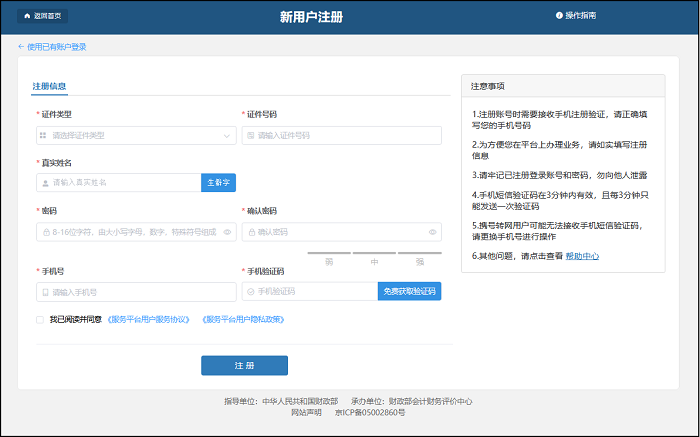The height and width of the screenshot is (437, 700).
Task: Check the 我已阅读并同意 checkbox
Action: point(40,319)
